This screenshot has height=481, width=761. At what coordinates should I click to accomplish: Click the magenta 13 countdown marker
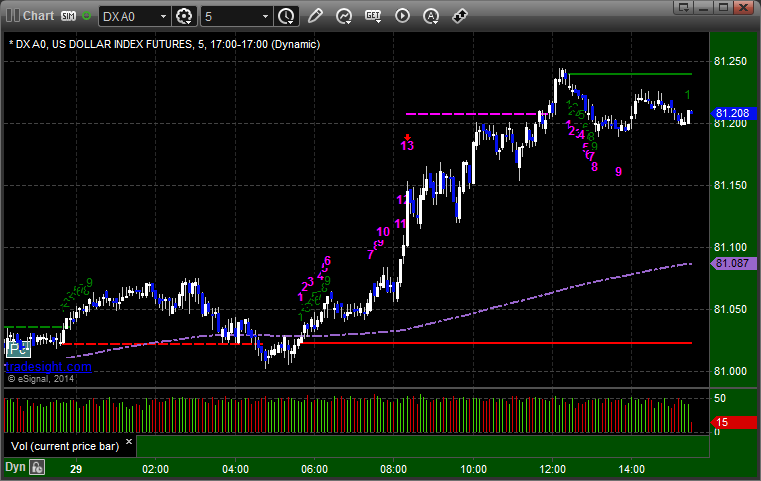coord(407,146)
